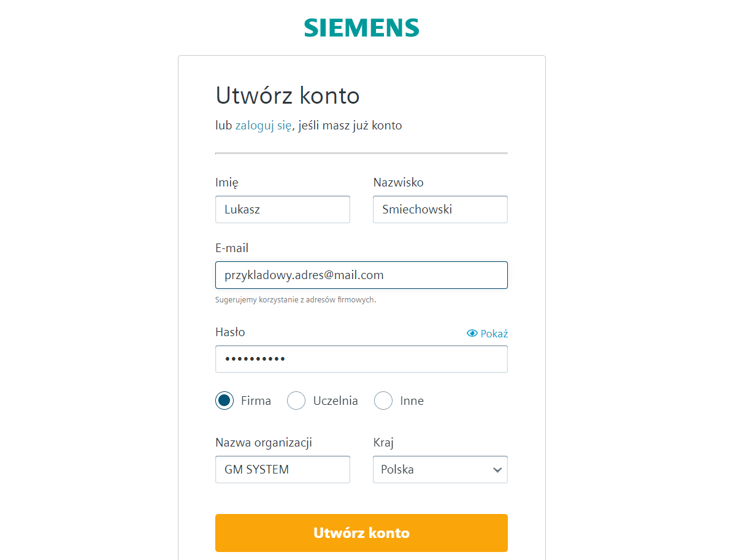Image resolution: width=736 pixels, height=560 pixels.
Task: Click the Nazwa organizacji label
Action: point(264,443)
